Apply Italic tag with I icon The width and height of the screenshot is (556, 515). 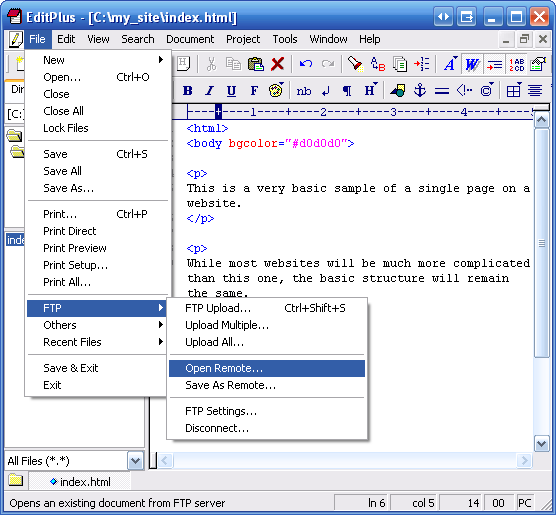(x=210, y=91)
